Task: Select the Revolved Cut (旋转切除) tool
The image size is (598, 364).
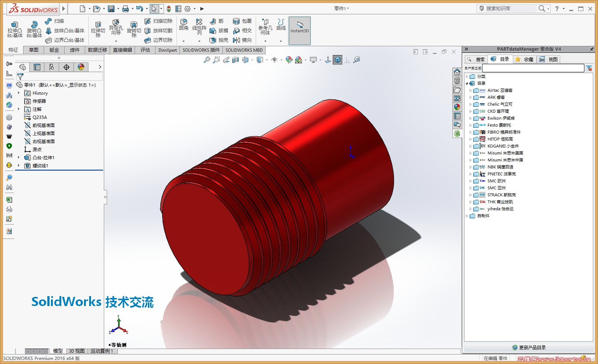Action: point(134,29)
